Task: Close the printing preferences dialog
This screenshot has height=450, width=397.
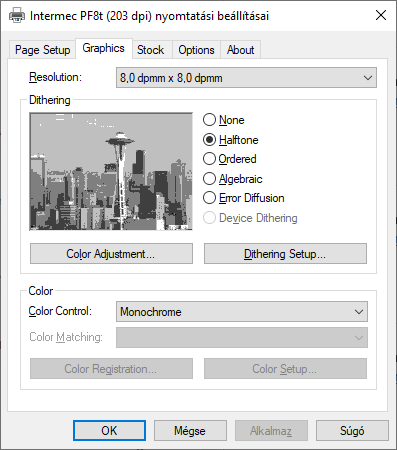Action: tap(381, 15)
